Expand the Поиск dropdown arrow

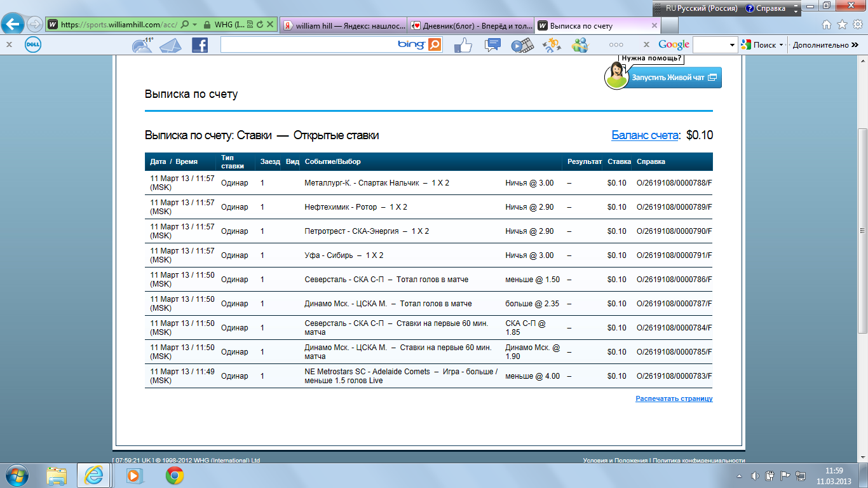(781, 45)
